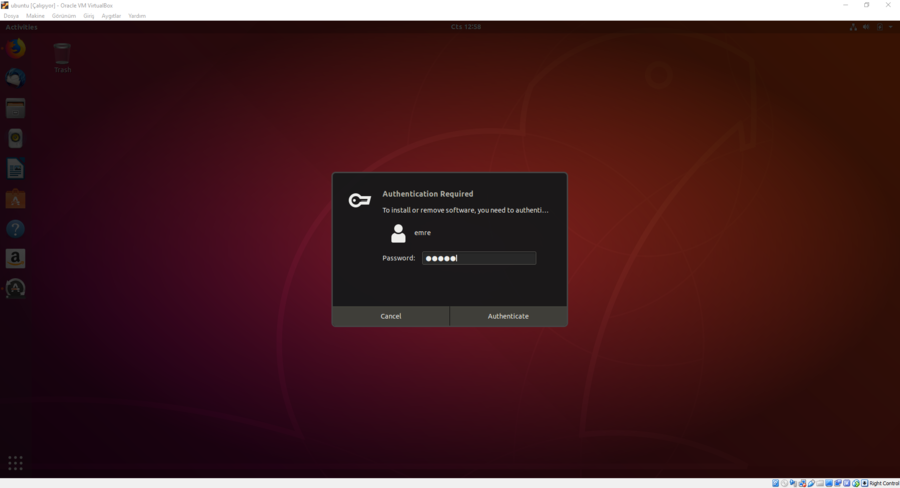Open the Aygıtlar menu
The width and height of the screenshot is (900, 488).
click(x=111, y=16)
